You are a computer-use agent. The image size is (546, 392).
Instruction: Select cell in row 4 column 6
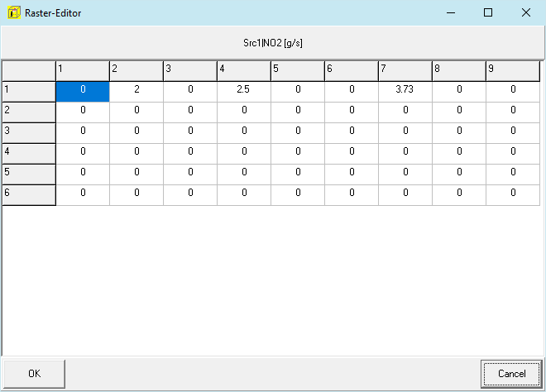(x=352, y=154)
